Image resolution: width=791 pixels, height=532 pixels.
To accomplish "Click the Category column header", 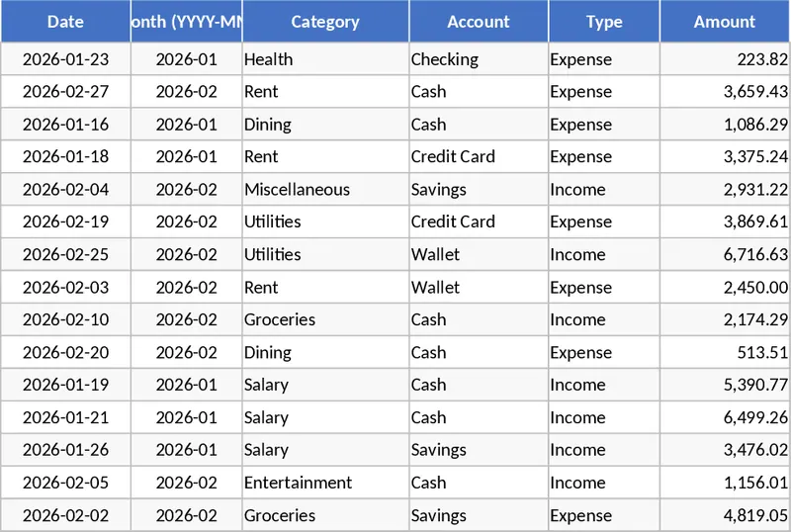I will point(325,22).
